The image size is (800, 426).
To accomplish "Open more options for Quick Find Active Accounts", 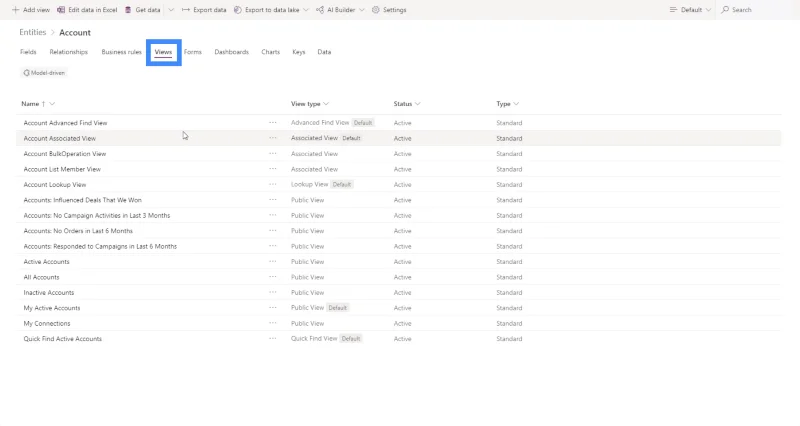I will 273,338.
